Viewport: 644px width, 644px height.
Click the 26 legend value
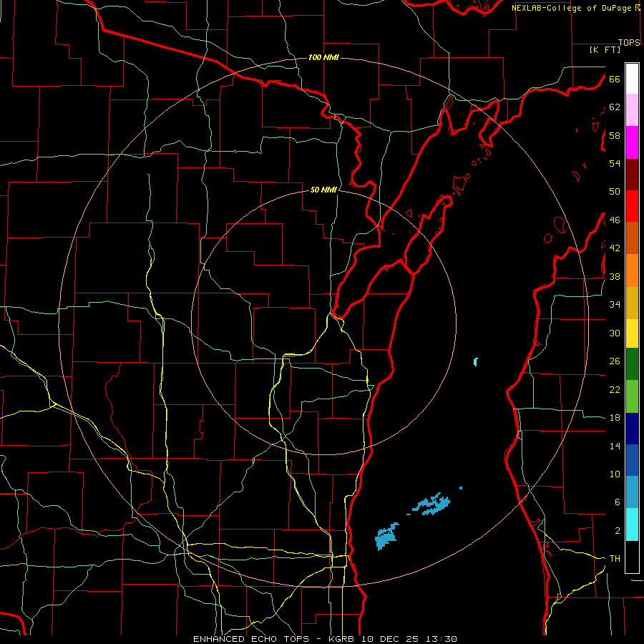click(x=615, y=361)
